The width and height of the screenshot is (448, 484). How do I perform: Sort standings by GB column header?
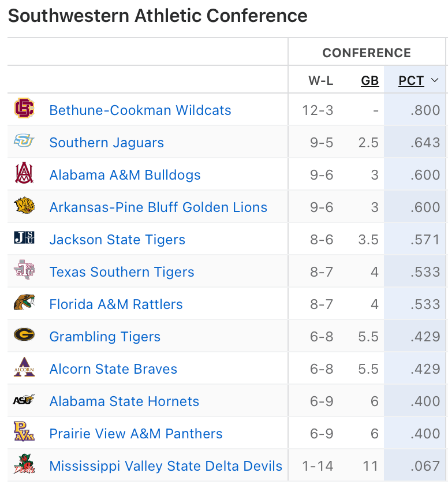[370, 81]
